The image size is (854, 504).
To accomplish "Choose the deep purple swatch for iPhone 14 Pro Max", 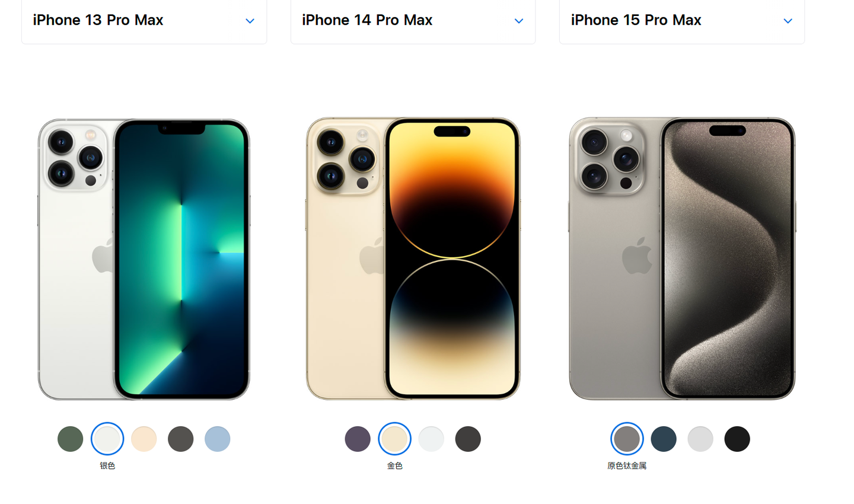I will click(358, 439).
